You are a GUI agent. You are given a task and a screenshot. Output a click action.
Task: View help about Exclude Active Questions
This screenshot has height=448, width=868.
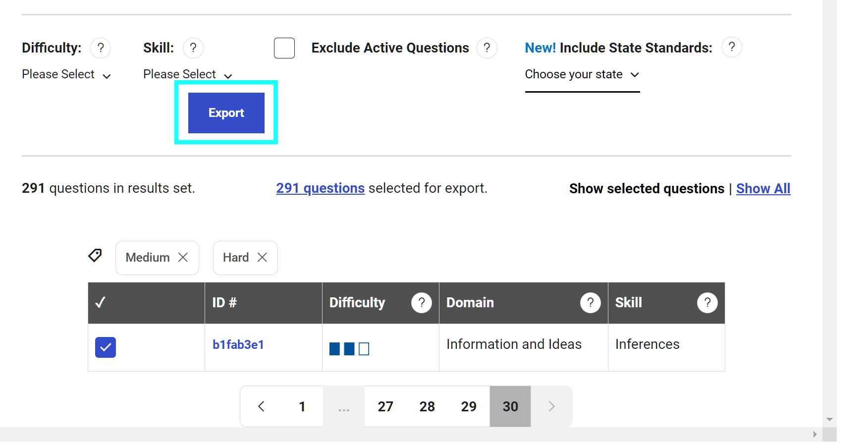[487, 48]
